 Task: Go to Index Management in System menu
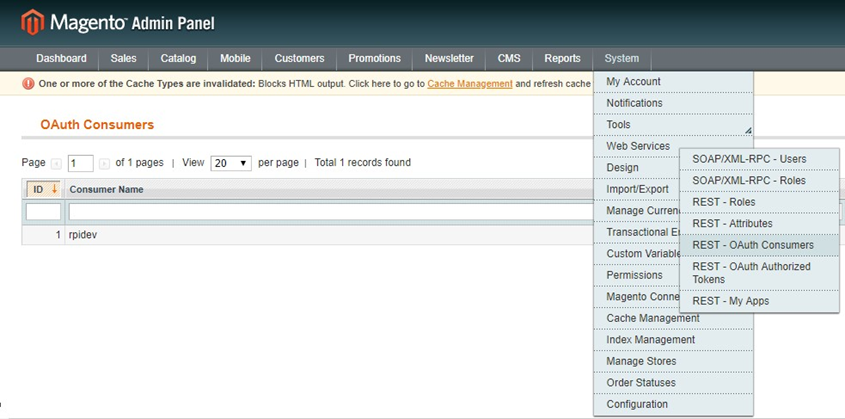click(650, 340)
